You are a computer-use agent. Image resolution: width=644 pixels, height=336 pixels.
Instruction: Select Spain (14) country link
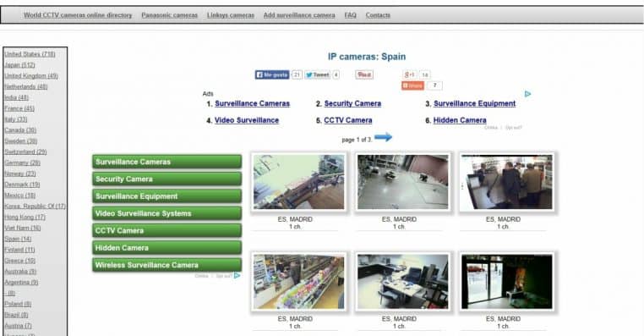tap(18, 239)
